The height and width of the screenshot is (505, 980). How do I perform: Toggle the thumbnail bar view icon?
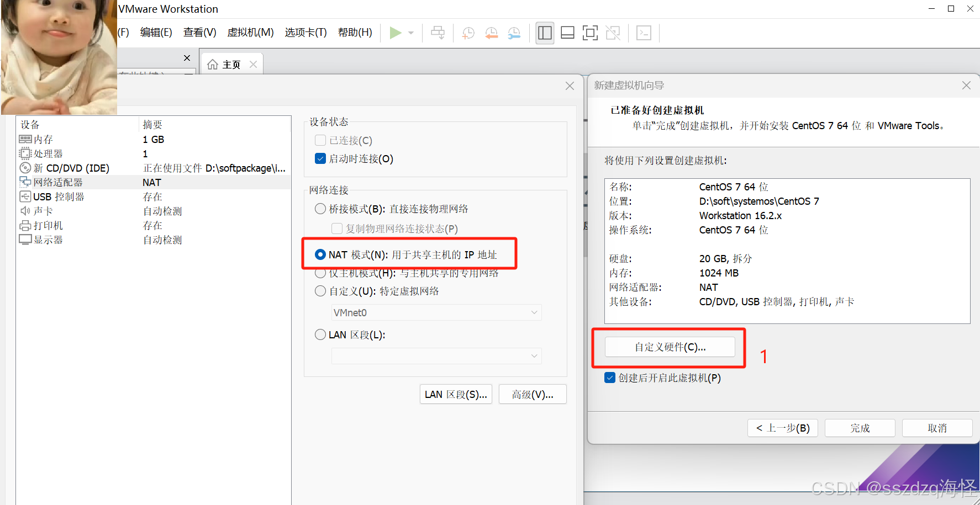pyautogui.click(x=567, y=33)
